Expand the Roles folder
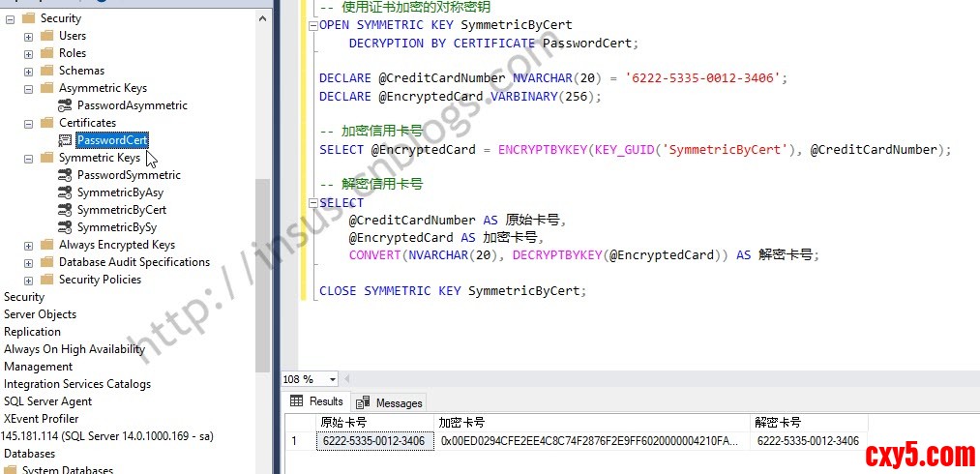Image resolution: width=980 pixels, height=474 pixels. 29,54
